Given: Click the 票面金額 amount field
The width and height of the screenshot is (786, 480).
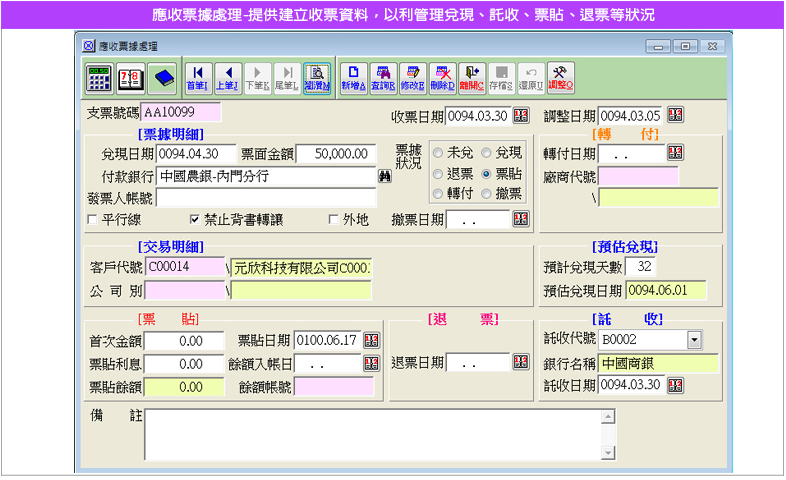Looking at the screenshot, I should pyautogui.click(x=334, y=154).
